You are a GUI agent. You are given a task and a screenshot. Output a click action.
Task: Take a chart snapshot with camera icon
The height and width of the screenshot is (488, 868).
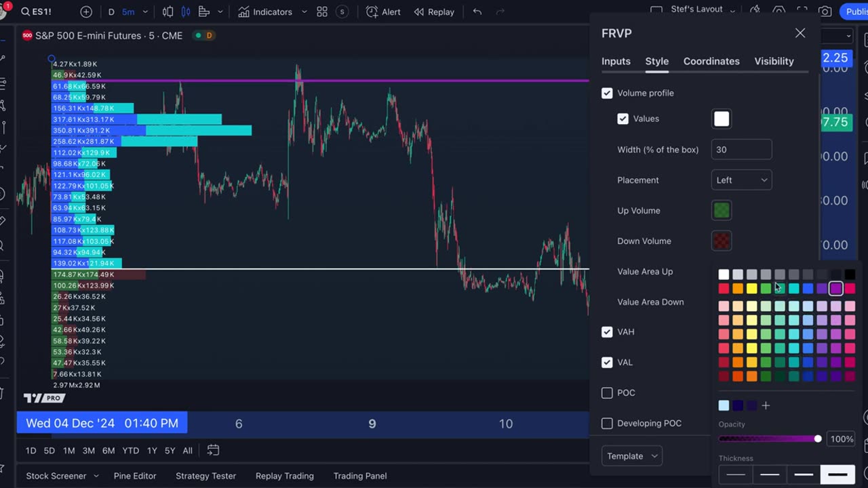point(825,12)
